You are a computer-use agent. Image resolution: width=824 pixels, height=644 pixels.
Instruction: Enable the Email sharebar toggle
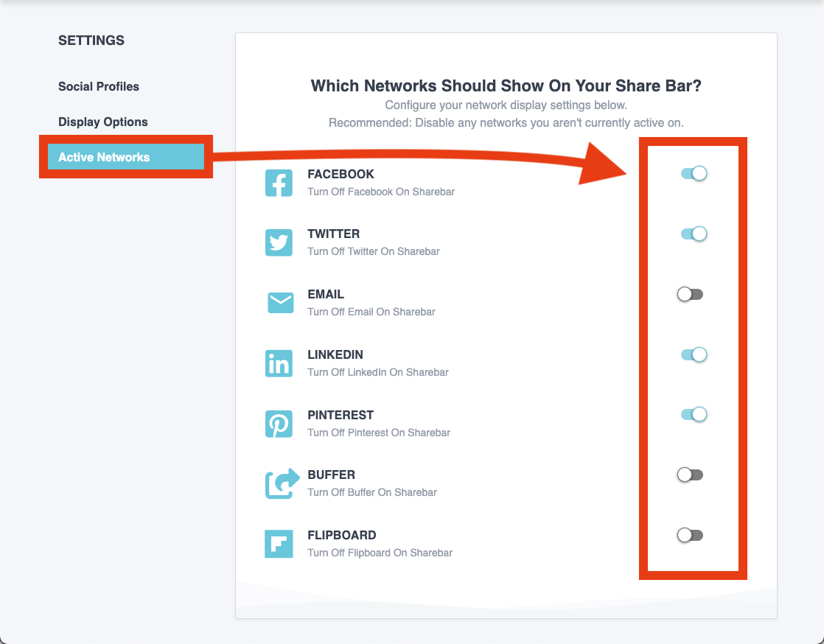pyautogui.click(x=690, y=294)
